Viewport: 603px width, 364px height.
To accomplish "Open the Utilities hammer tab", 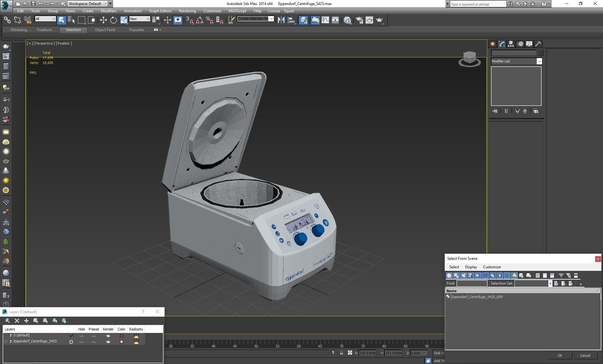I will click(538, 44).
